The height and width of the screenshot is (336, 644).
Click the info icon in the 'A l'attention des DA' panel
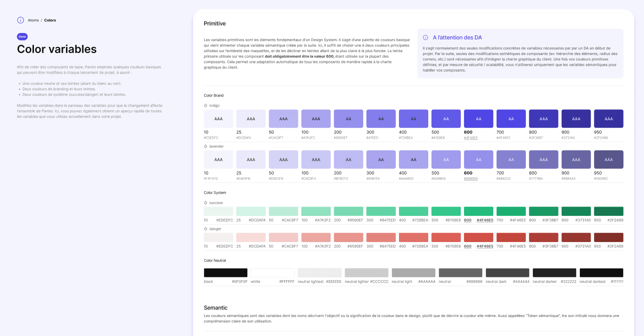tap(425, 37)
